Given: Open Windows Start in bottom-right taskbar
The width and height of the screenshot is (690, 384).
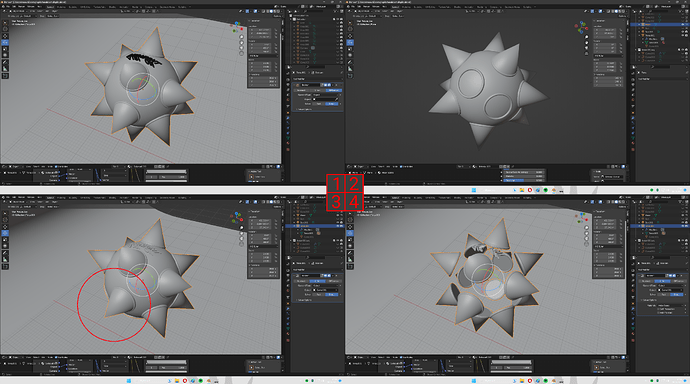Looking at the screenshot, I should 473,381.
